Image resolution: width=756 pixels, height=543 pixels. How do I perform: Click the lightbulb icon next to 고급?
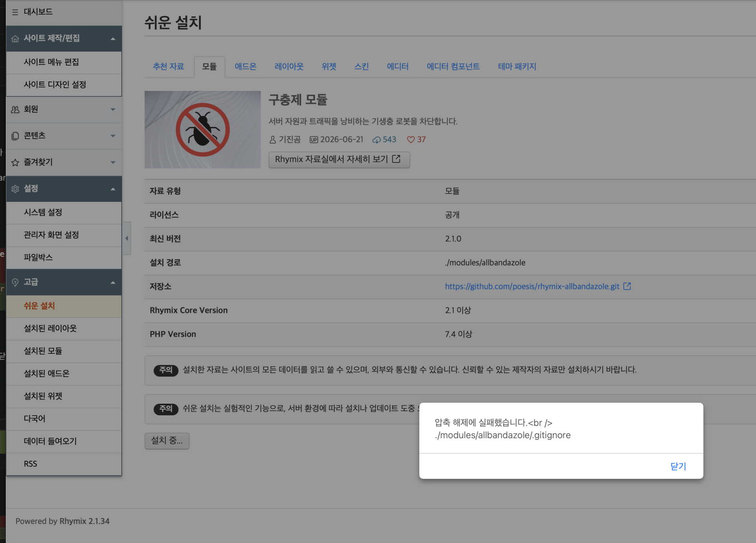tap(15, 282)
